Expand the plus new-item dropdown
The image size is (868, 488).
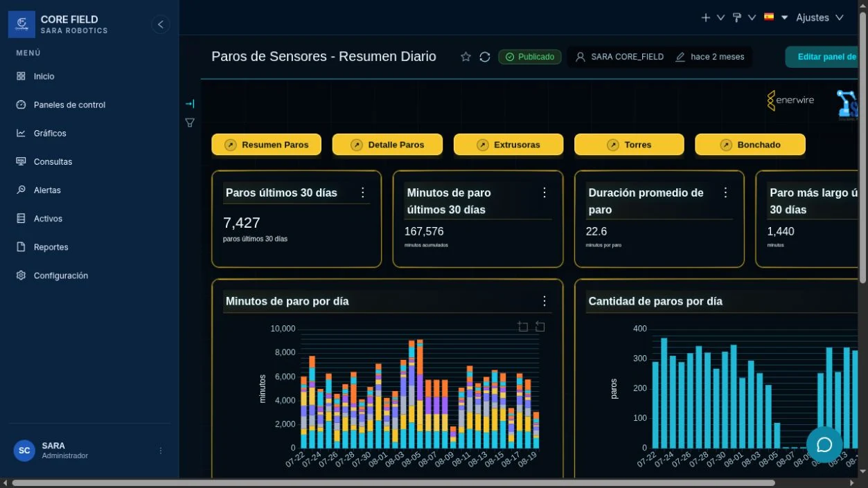[713, 17]
